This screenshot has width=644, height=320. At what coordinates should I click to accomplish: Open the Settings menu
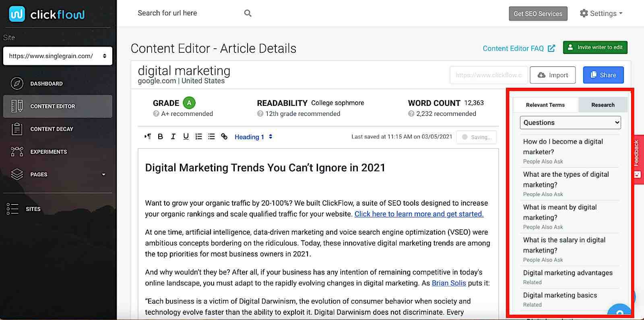pos(601,13)
